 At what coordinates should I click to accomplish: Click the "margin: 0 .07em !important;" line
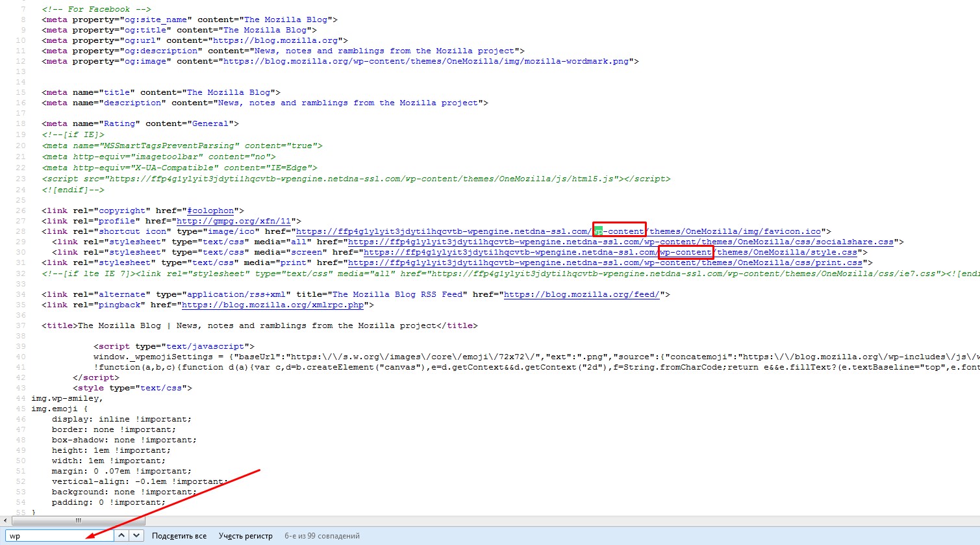point(122,471)
